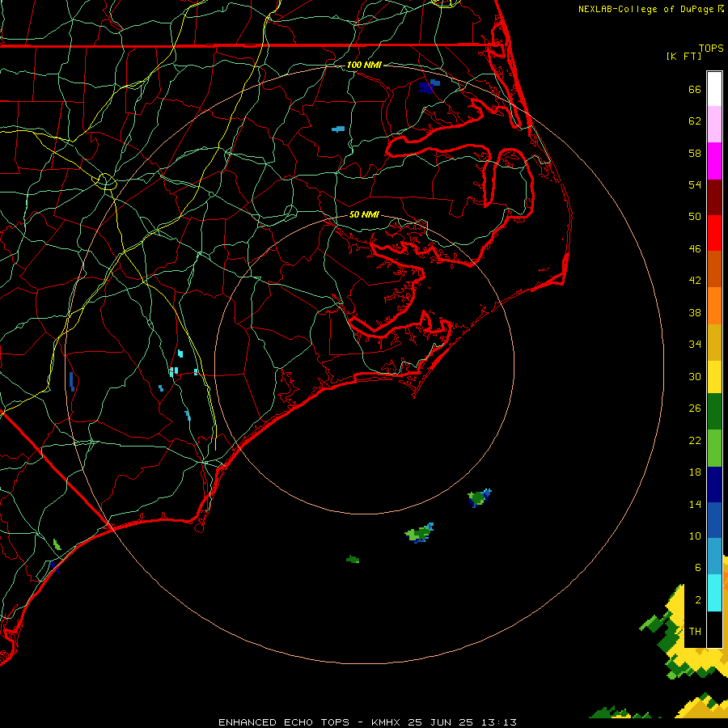Click the '13:13' time stamp
Image resolution: width=728 pixels, height=728 pixels.
click(x=498, y=722)
